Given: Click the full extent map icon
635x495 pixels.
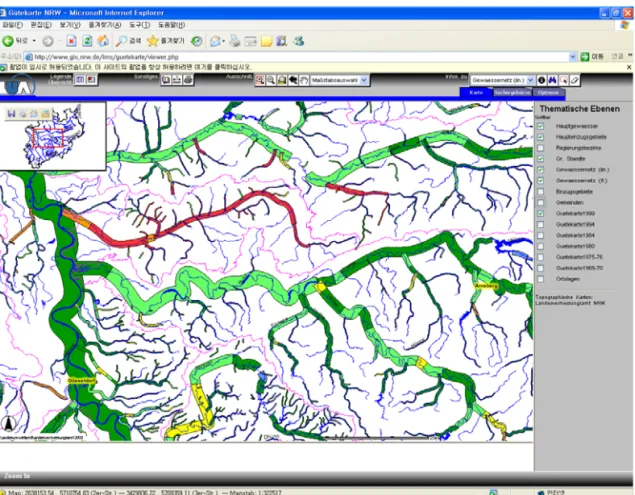Looking at the screenshot, I should pos(282,80).
